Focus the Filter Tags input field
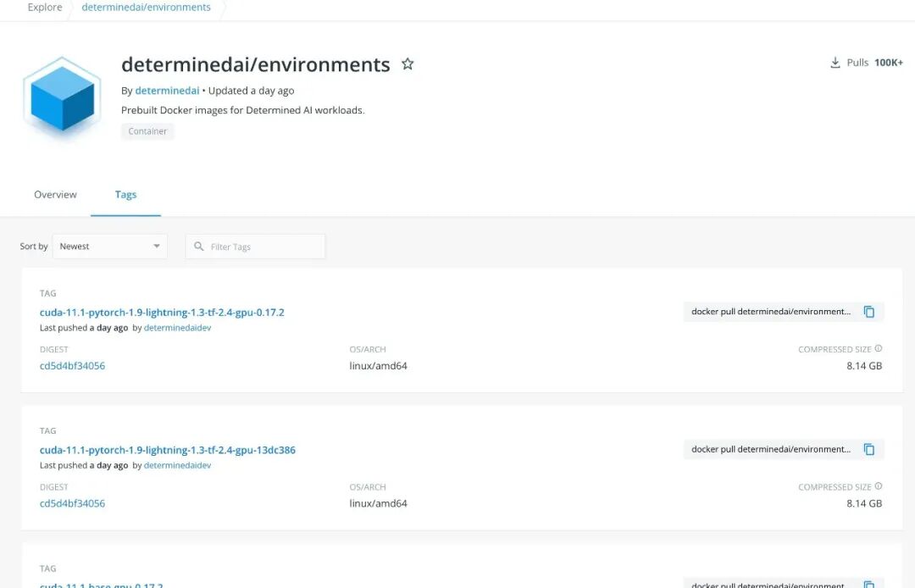The image size is (915, 588). [x=256, y=247]
